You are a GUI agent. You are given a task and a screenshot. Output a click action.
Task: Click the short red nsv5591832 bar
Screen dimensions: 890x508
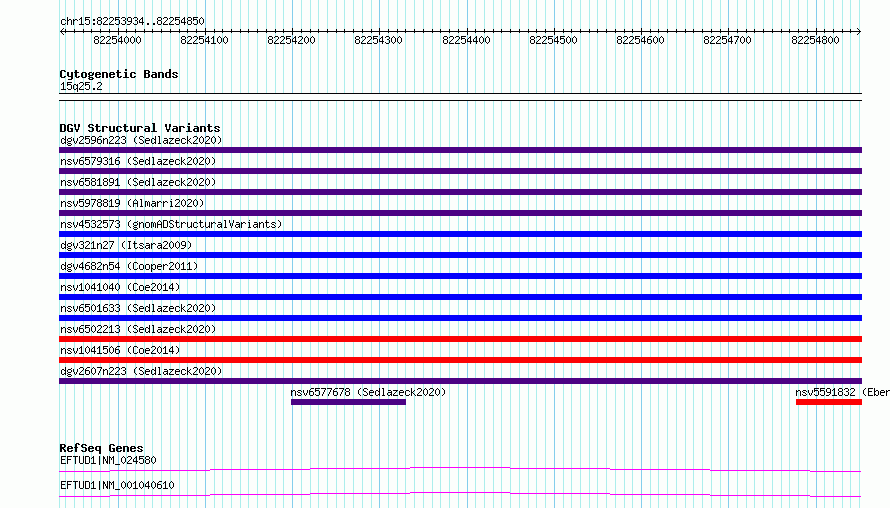click(829, 402)
